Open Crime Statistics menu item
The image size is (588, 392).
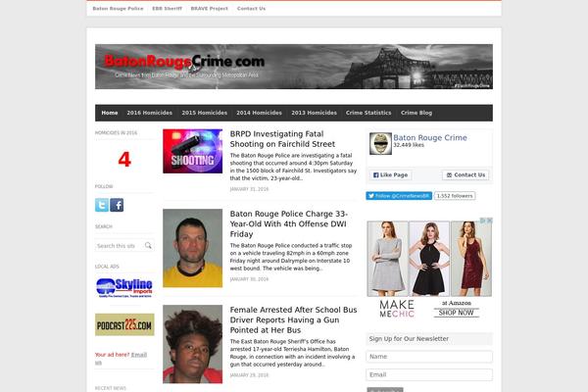pyautogui.click(x=368, y=113)
